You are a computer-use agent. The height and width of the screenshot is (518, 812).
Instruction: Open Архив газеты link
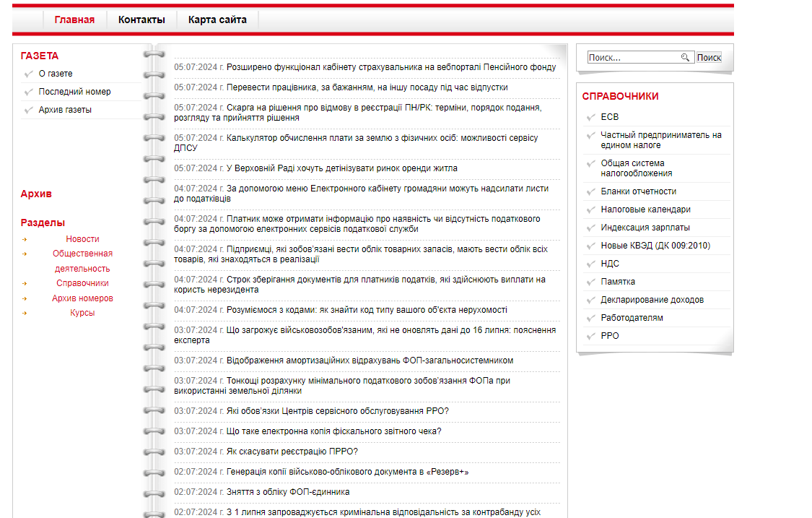[x=65, y=110]
